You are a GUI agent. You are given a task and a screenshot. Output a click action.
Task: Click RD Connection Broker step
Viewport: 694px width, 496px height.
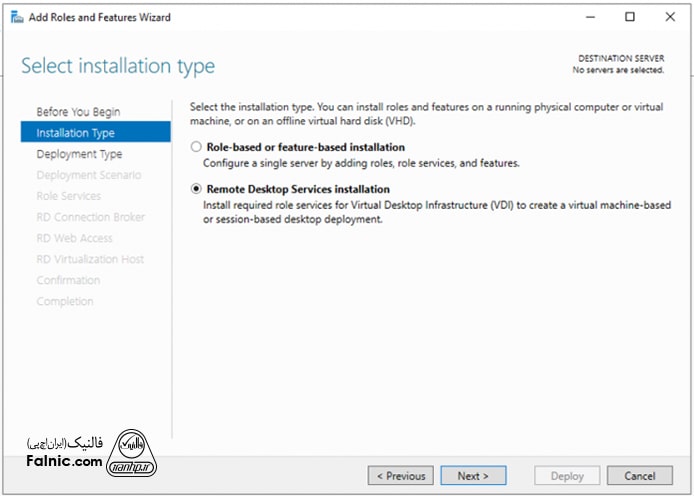(90, 217)
